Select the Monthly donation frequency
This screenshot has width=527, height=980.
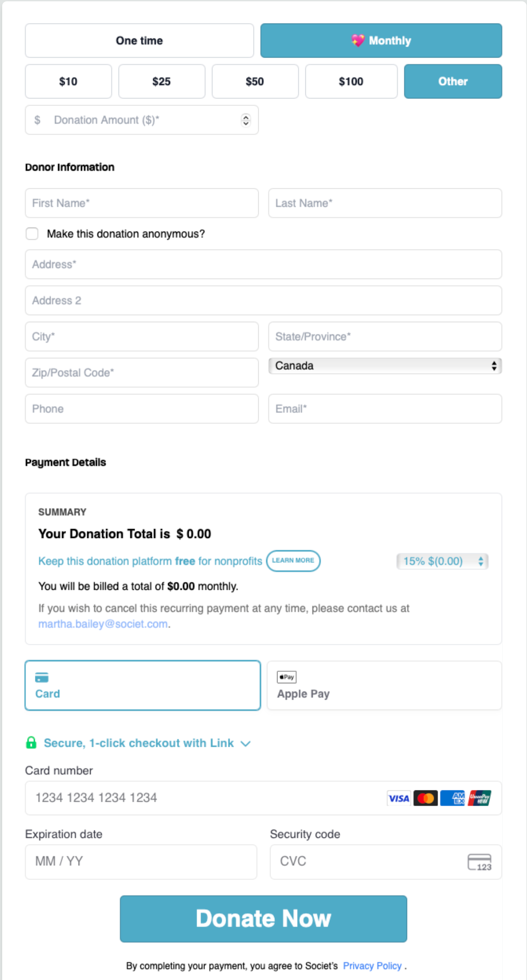[x=381, y=41]
